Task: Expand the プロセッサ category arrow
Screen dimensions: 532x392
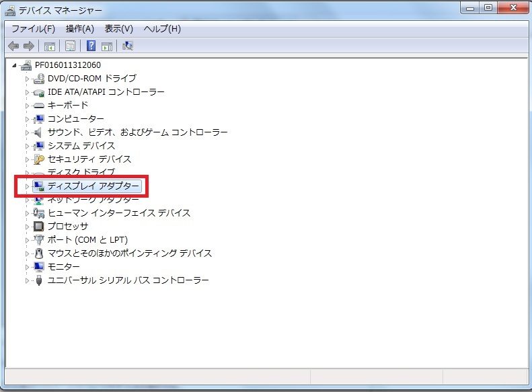Action: pos(28,227)
